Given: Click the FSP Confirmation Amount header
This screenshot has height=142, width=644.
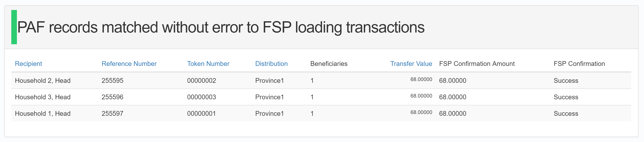Looking at the screenshot, I should 477,64.
